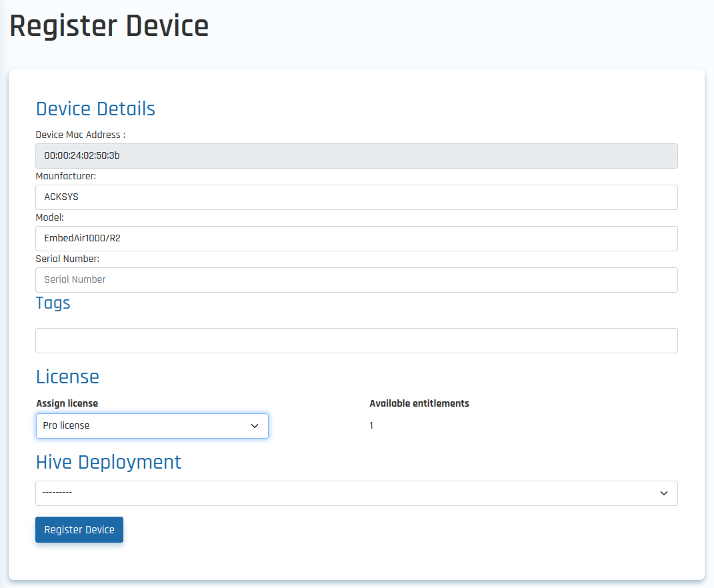The height and width of the screenshot is (588, 714).
Task: Click the License section heading
Action: (x=67, y=377)
